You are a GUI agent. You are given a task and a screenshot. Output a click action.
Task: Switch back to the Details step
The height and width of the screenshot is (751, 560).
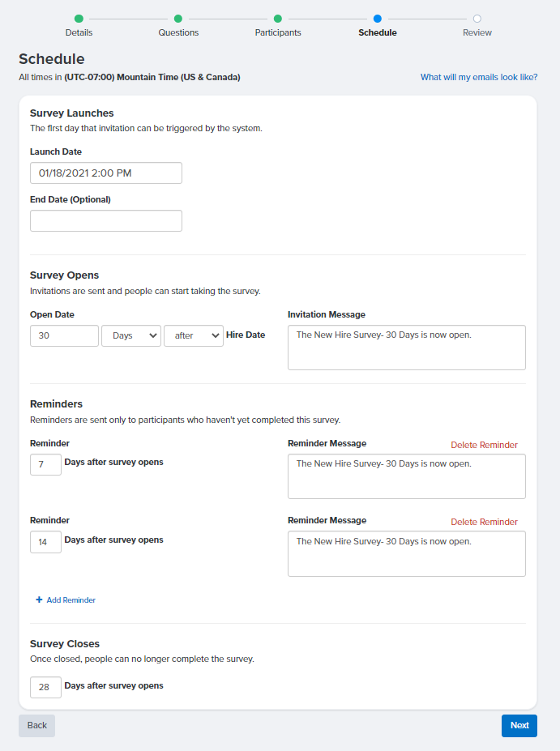tap(79, 32)
